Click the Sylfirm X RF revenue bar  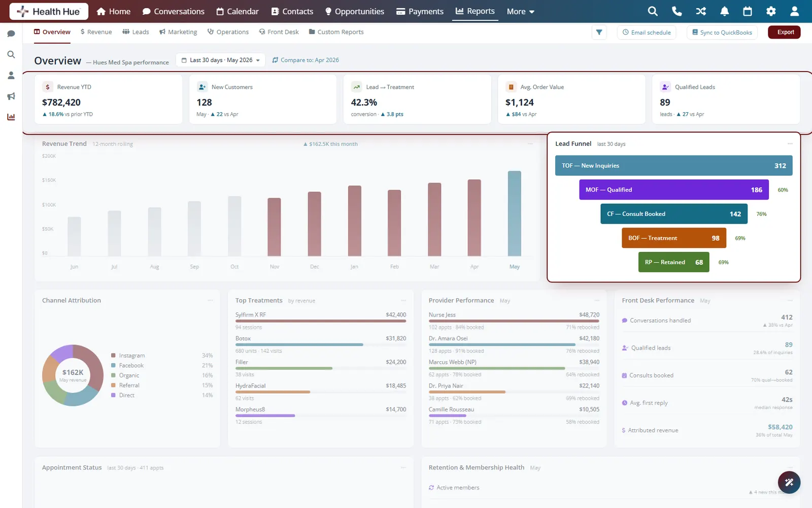click(x=321, y=321)
